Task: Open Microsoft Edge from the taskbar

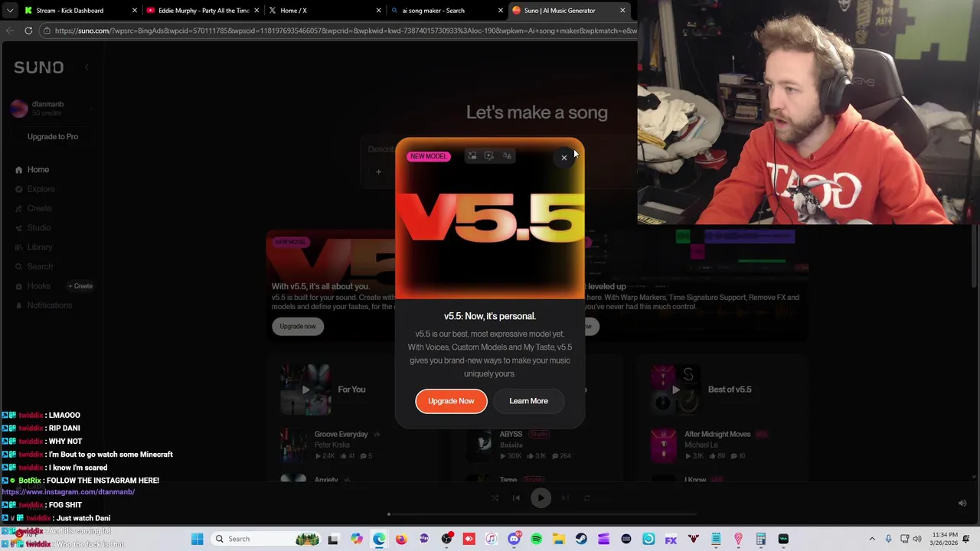Action: pos(379,539)
